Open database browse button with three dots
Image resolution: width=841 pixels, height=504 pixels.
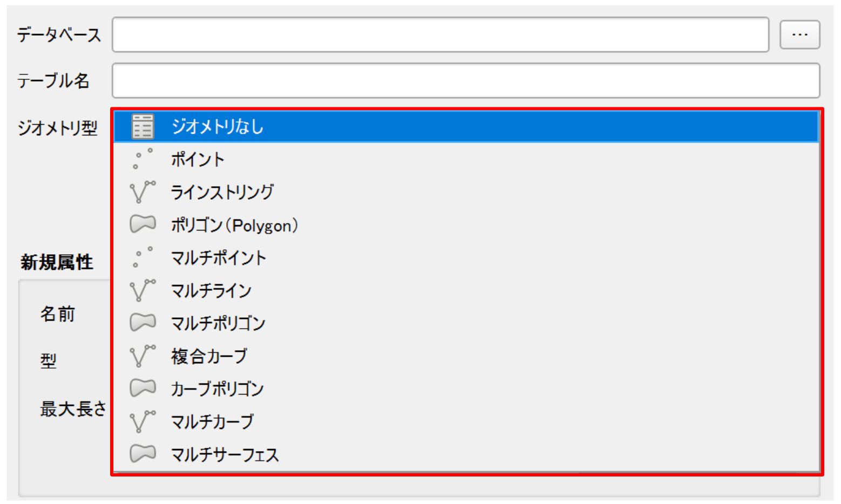799,35
